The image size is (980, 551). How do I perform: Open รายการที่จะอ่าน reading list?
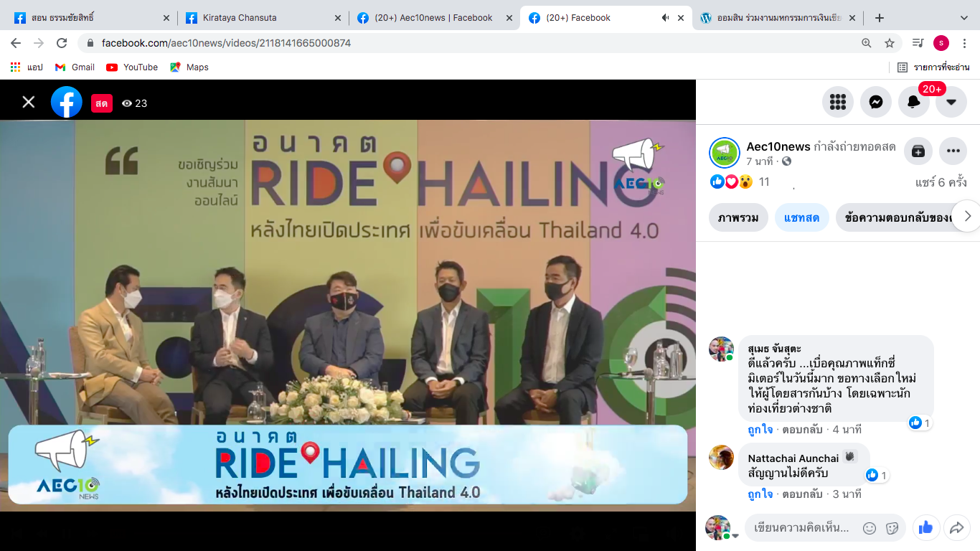[934, 67]
